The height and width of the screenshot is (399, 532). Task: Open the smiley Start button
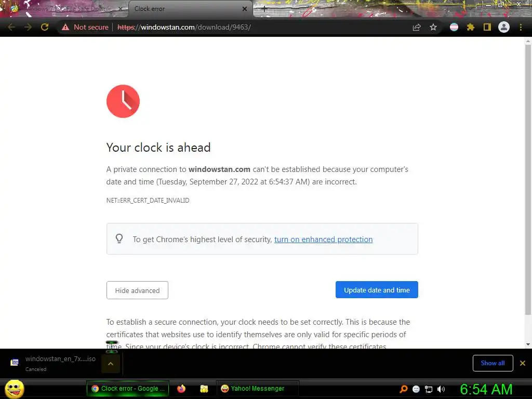[x=14, y=389]
